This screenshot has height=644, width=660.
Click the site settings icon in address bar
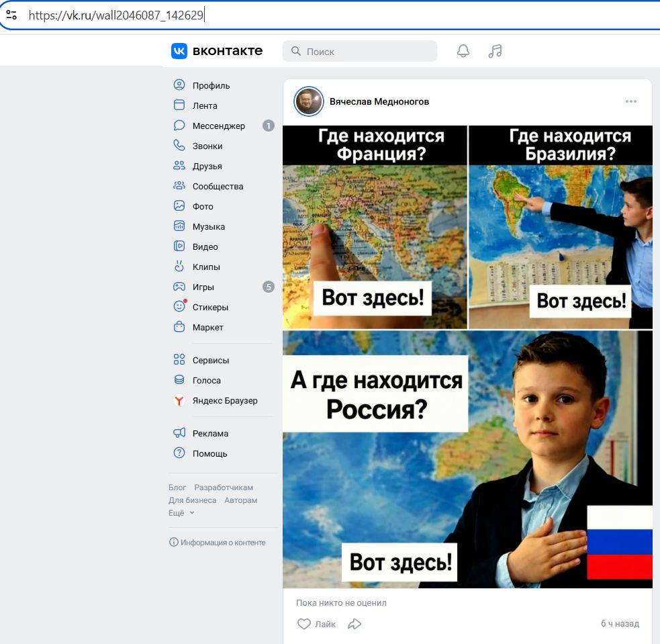click(x=11, y=15)
